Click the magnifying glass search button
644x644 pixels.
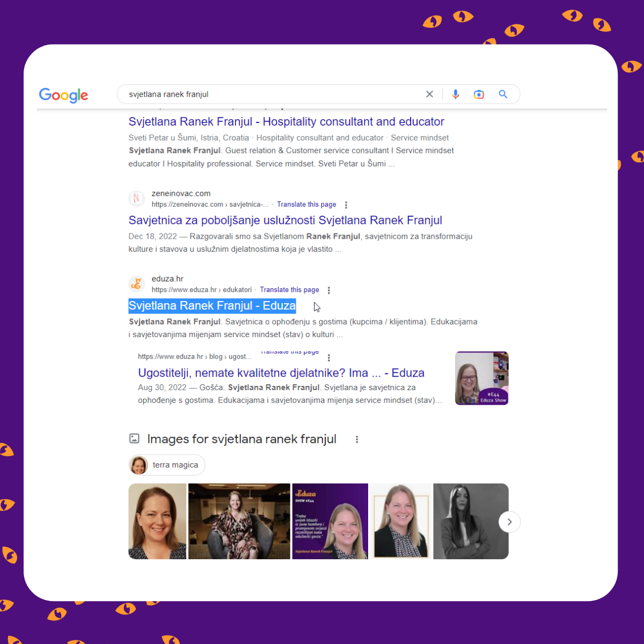[x=503, y=94]
